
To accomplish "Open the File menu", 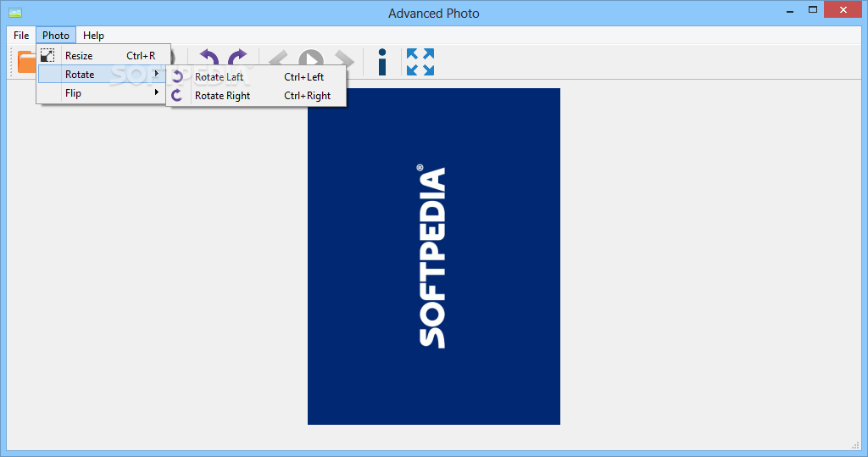I will [x=21, y=36].
